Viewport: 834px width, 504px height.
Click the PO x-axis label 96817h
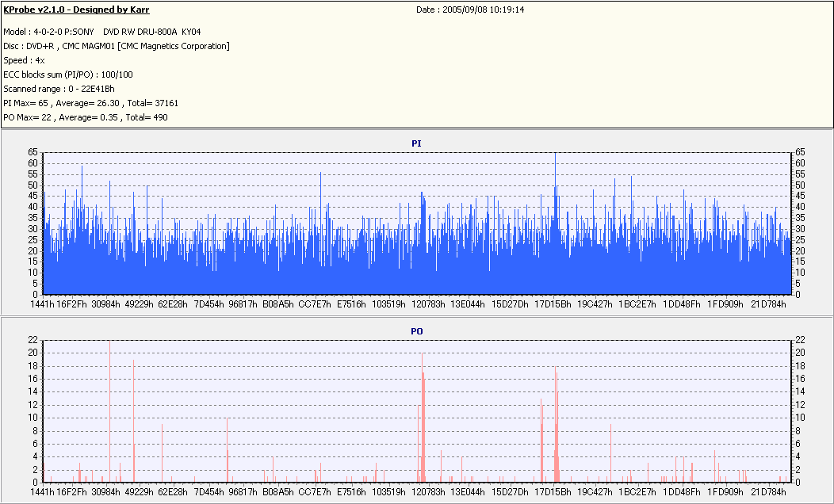[x=243, y=492]
